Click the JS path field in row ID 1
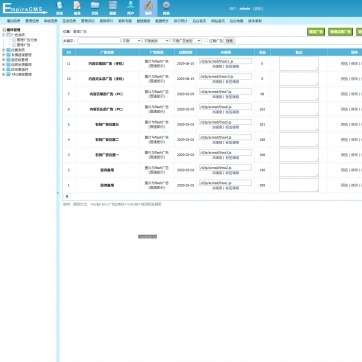Viewport: 362px width, 362px height. pyautogui.click(x=225, y=183)
